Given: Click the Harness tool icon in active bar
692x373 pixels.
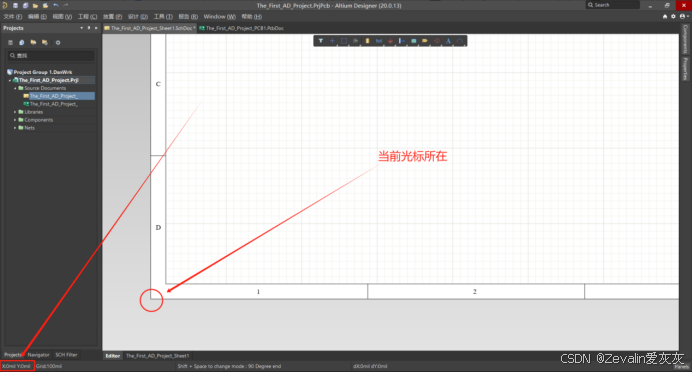Looking at the screenshot, I should (x=402, y=41).
